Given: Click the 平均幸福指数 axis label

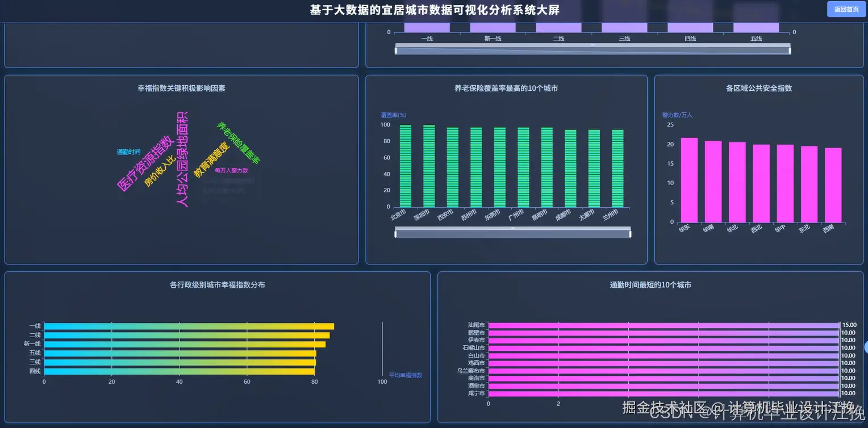Looking at the screenshot, I should pyautogui.click(x=406, y=375).
